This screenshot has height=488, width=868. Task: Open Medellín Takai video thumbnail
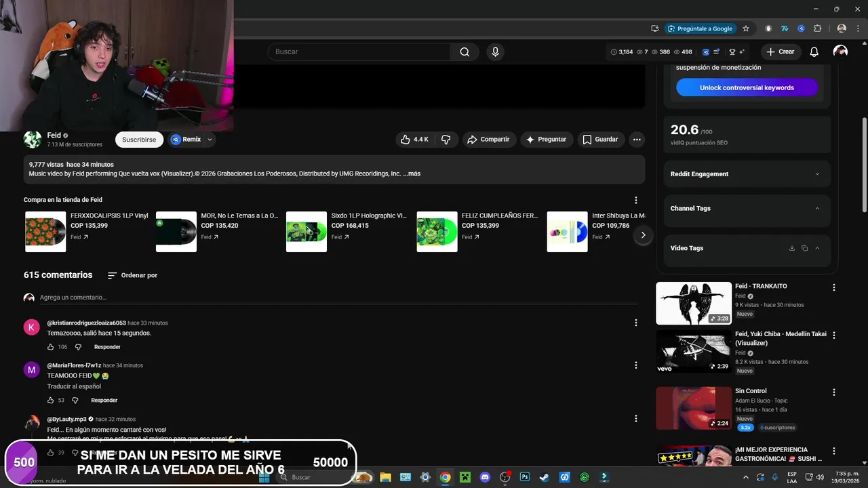click(x=693, y=351)
